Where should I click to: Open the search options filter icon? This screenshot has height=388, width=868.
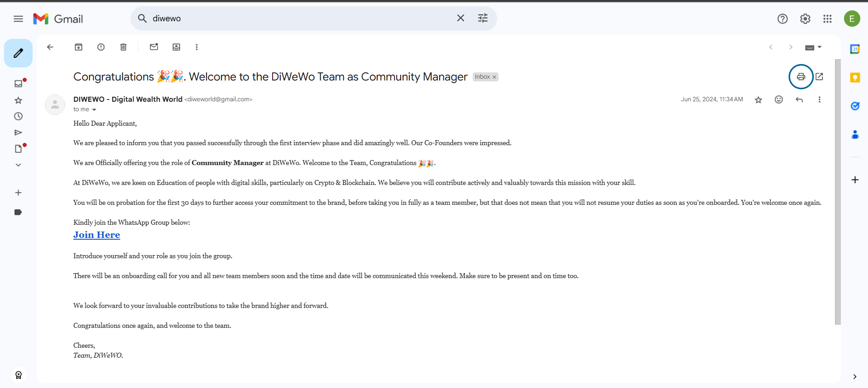483,18
